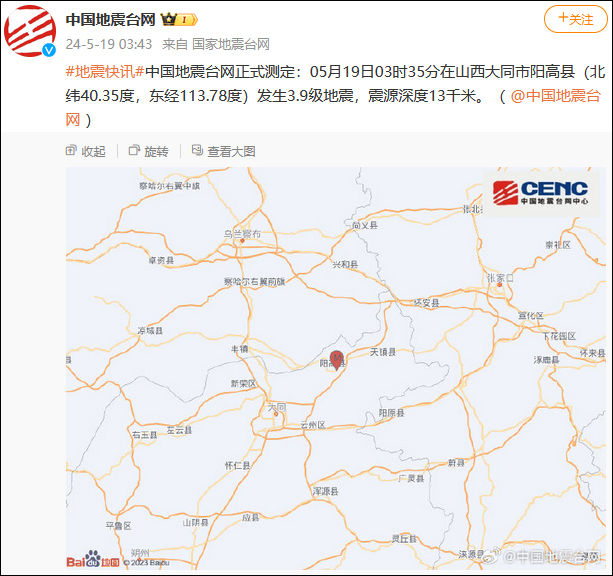Collapse the image with 收起 icon
The height and width of the screenshot is (576, 613).
click(86, 151)
